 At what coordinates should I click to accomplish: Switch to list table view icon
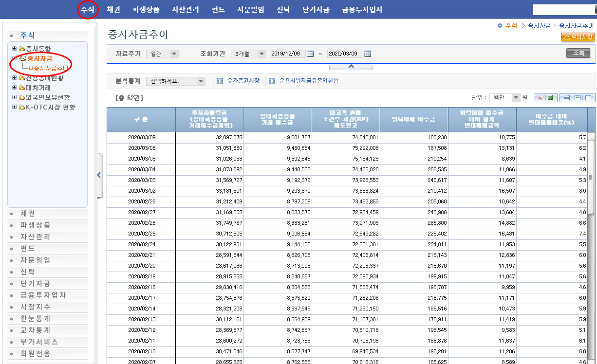click(x=566, y=98)
